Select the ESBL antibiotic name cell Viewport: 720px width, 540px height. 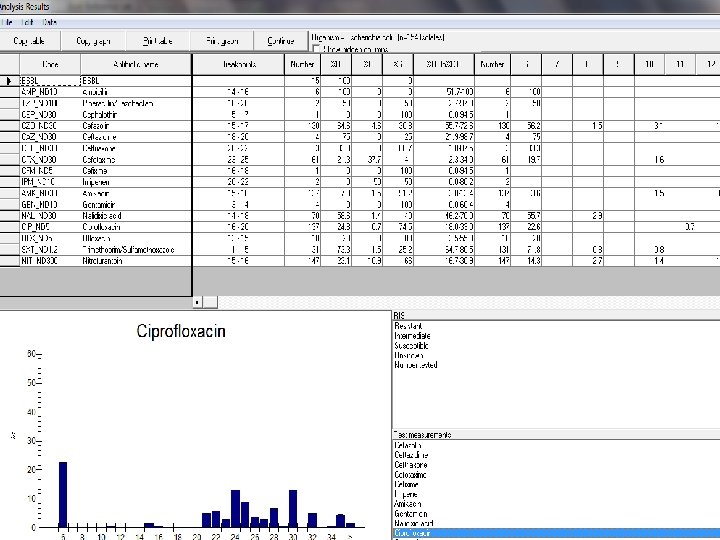(136, 81)
